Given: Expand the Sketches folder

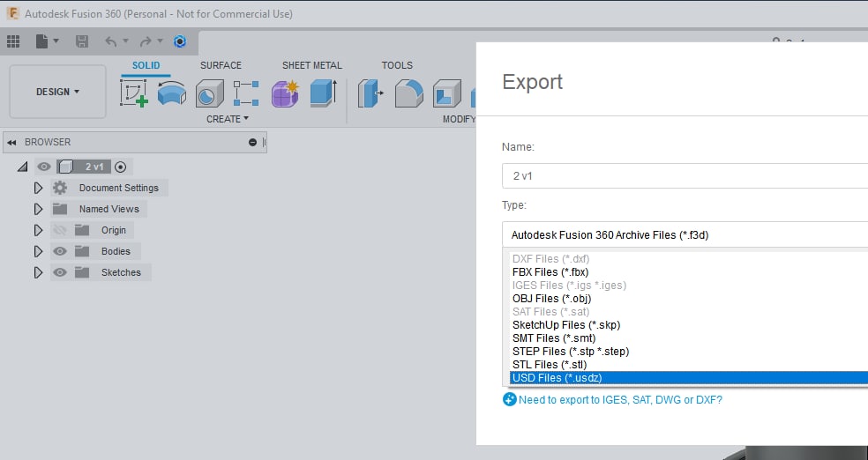Looking at the screenshot, I should click(38, 272).
